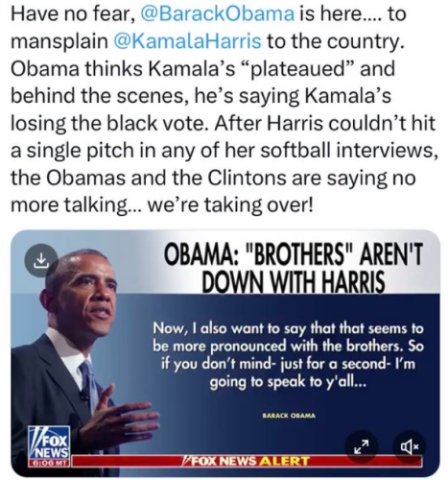Click the 6:06 MT time stamp
Image resolution: width=448 pixels, height=480 pixels.
click(x=49, y=462)
